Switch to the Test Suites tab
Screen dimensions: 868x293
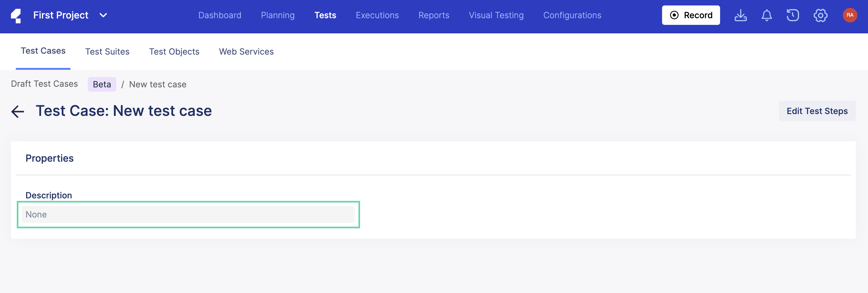tap(107, 52)
